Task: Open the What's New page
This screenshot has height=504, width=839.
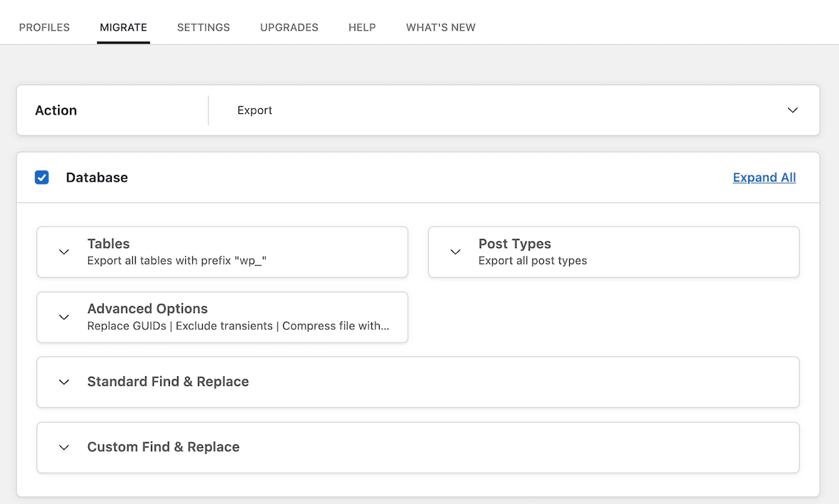Action: (x=440, y=27)
